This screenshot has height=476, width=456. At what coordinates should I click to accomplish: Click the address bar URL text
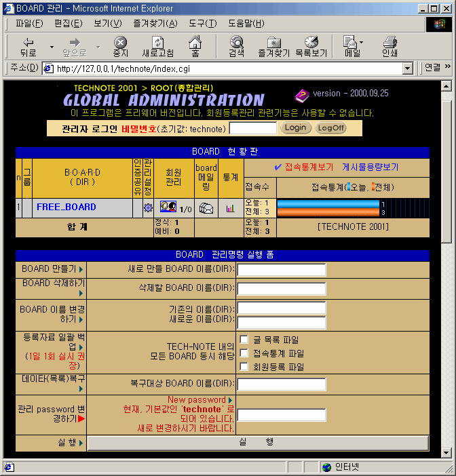[x=123, y=69]
